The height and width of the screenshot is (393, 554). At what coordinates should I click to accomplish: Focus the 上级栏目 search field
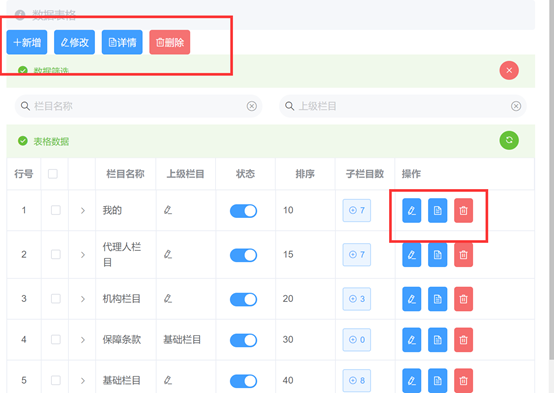pos(403,106)
